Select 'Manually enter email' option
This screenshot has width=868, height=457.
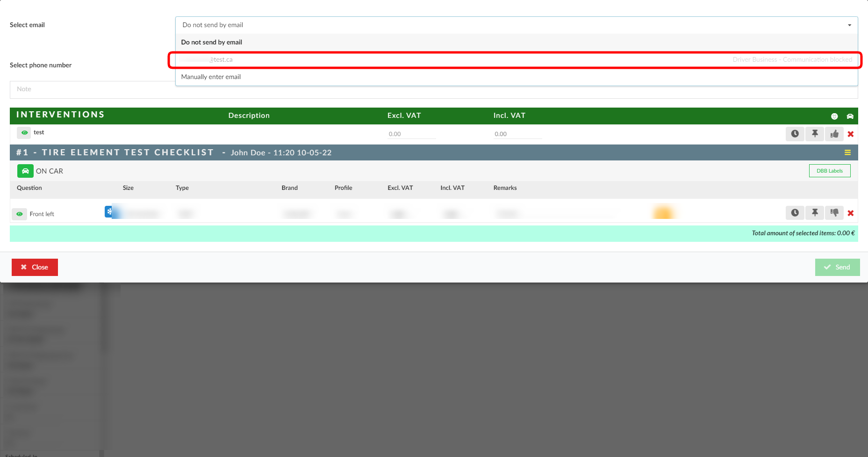pyautogui.click(x=211, y=77)
